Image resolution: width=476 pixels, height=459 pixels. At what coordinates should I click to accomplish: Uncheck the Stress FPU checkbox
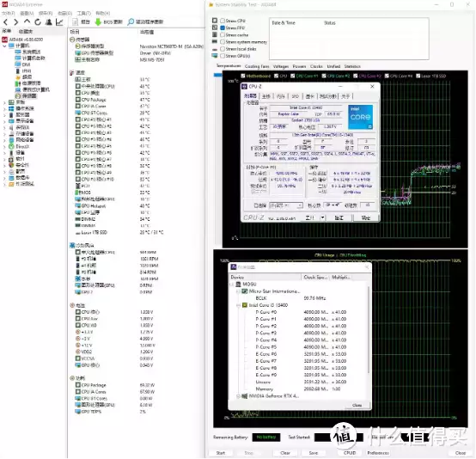point(223,28)
